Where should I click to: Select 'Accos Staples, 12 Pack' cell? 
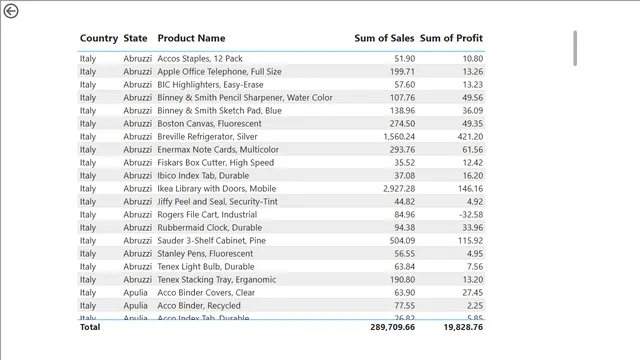coord(200,58)
